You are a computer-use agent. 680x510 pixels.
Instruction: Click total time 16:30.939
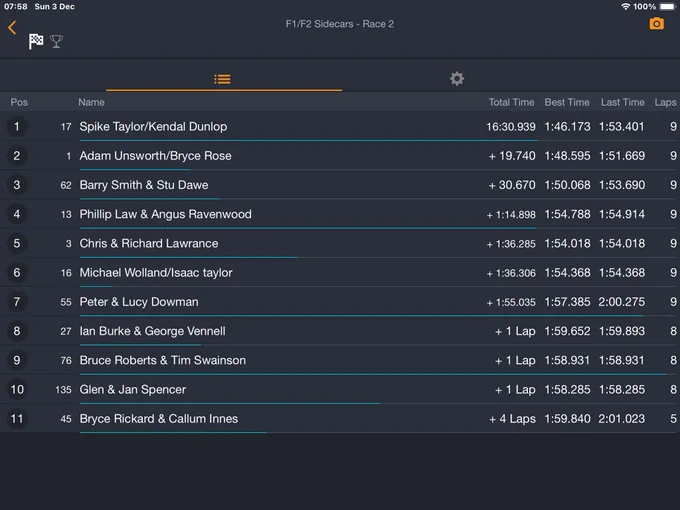(510, 127)
